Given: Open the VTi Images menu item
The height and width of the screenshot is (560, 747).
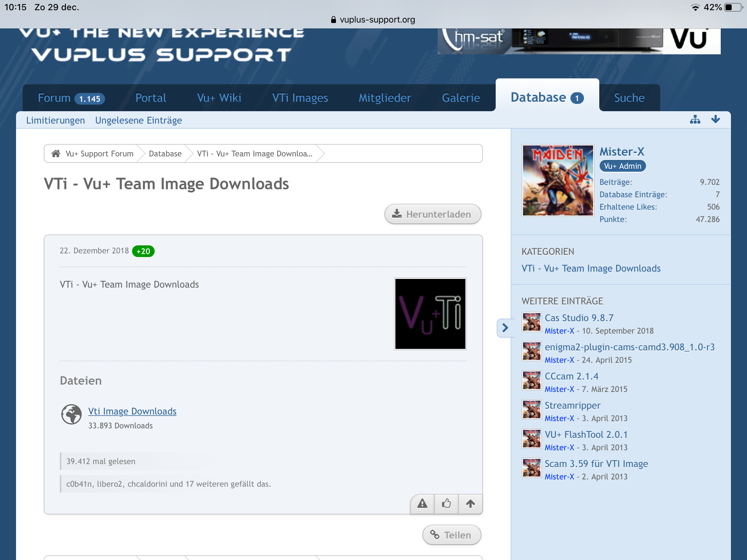Looking at the screenshot, I should point(300,98).
